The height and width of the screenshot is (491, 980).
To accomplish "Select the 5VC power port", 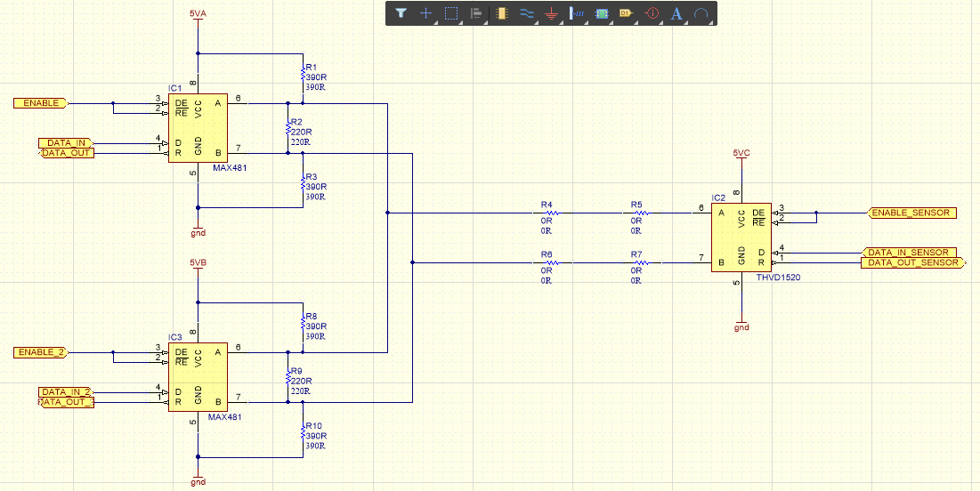I will point(741,157).
